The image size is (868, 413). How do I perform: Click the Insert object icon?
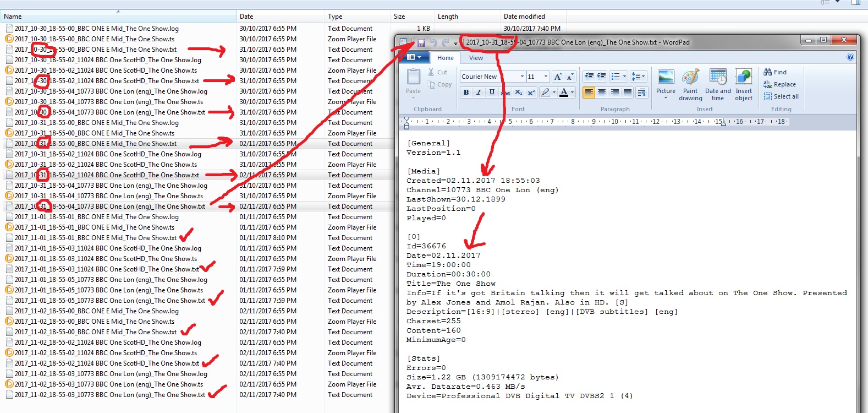tap(744, 85)
